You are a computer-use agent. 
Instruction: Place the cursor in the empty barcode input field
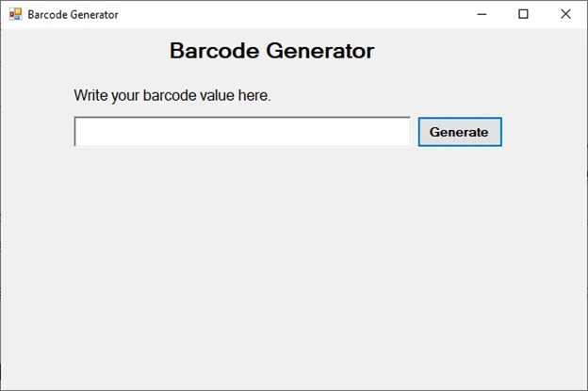tap(242, 132)
